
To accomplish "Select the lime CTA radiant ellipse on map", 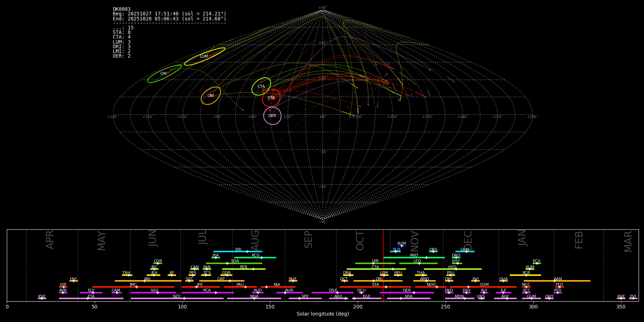I will pyautogui.click(x=261, y=86).
